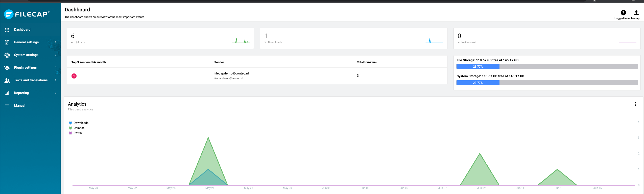This screenshot has height=194, width=644.
Task: Click the Dashboard grid icon
Action: [x=7, y=30]
